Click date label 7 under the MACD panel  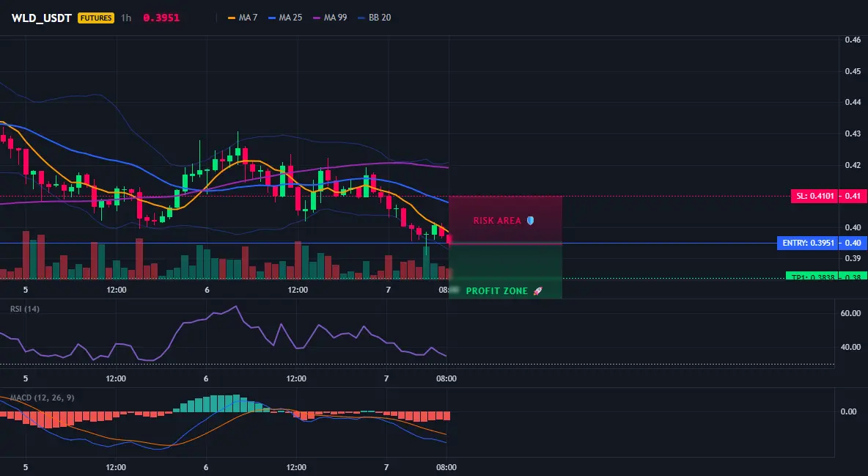coord(386,467)
